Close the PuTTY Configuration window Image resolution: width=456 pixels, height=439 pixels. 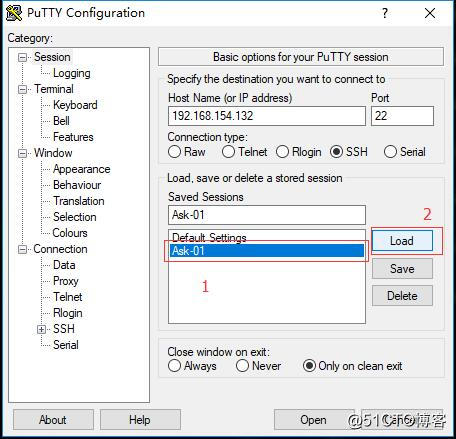(x=430, y=13)
